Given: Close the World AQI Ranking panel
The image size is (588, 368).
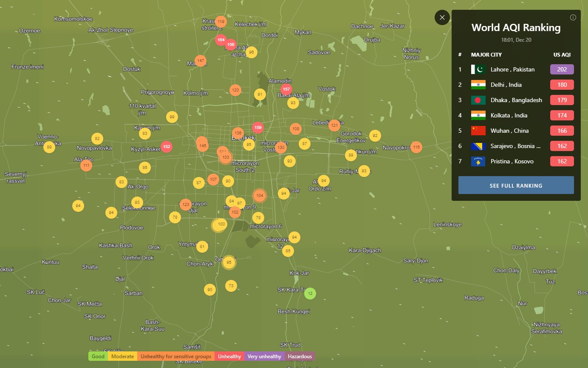Looking at the screenshot, I should tap(442, 17).
